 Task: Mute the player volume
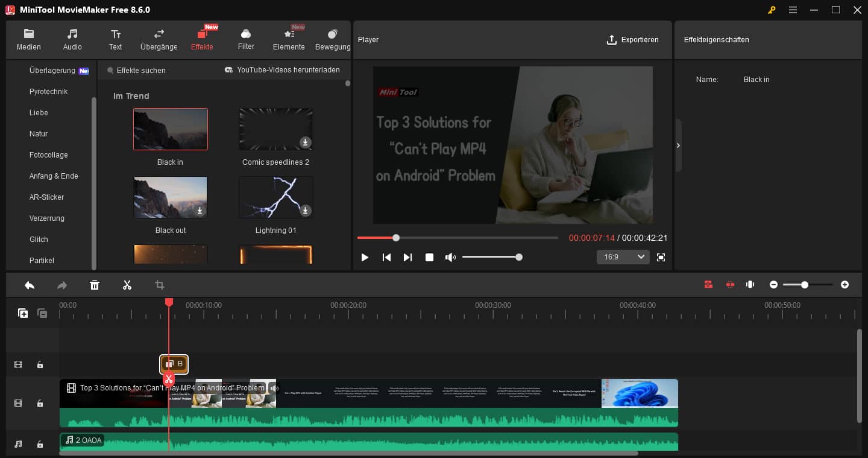[x=450, y=258]
